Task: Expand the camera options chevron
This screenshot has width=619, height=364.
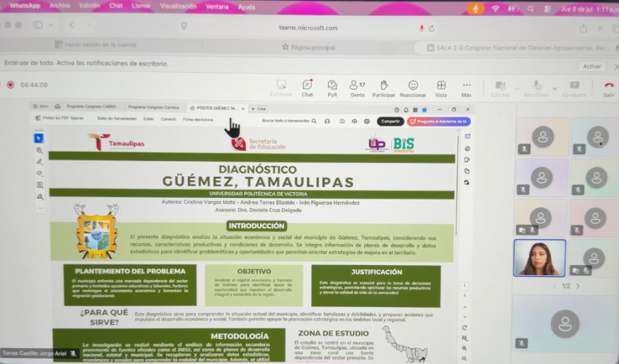Action: (x=517, y=88)
